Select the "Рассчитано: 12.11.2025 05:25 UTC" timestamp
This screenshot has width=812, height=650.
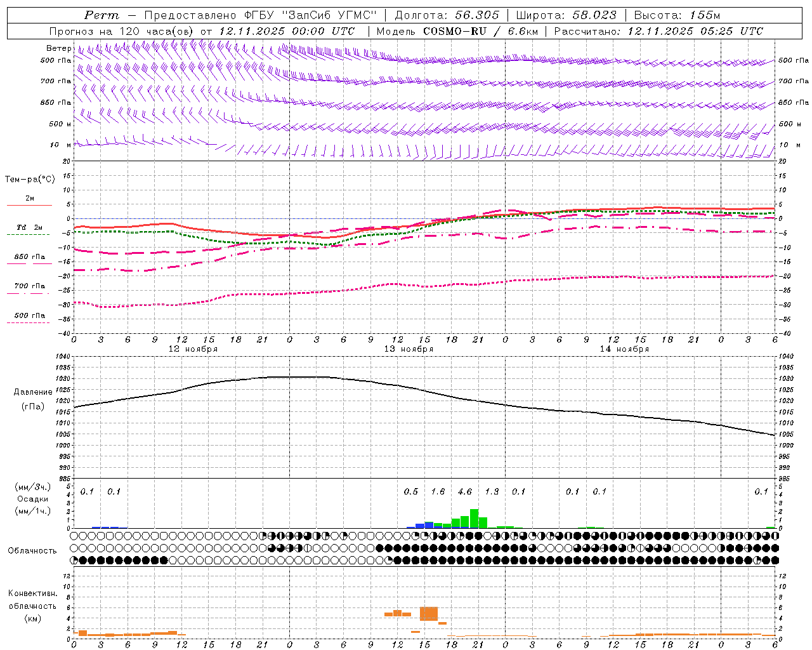[x=658, y=31]
